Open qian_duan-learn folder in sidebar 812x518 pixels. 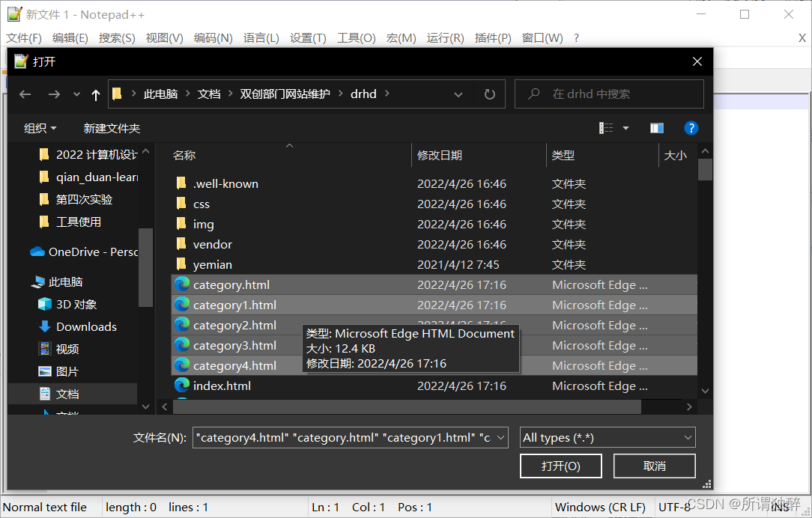pyautogui.click(x=88, y=177)
